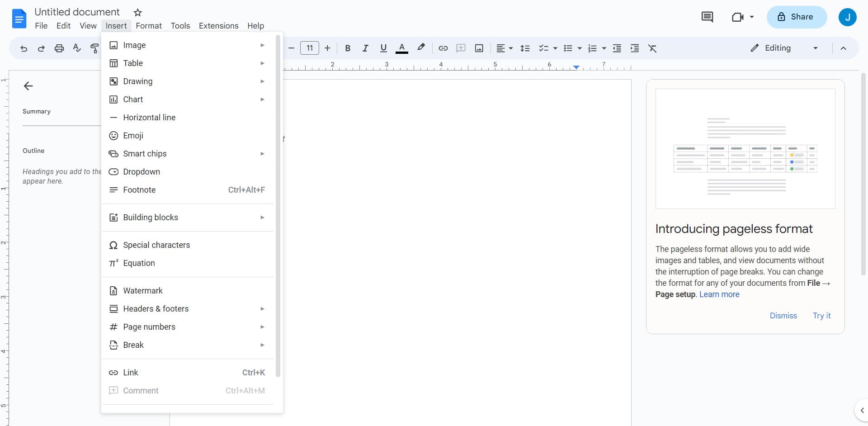868x426 pixels.
Task: Click the Paint format tool
Action: pyautogui.click(x=94, y=48)
